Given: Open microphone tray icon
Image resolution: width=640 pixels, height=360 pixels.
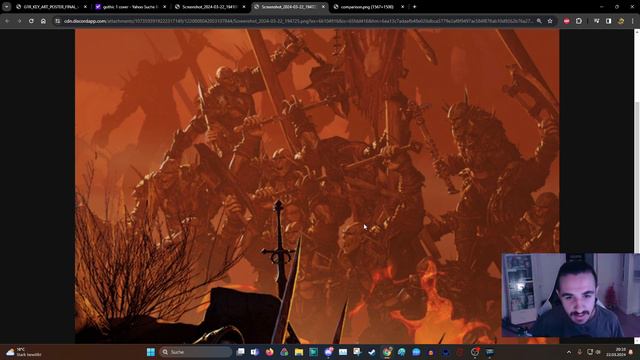Looking at the screenshot, I should (580, 352).
